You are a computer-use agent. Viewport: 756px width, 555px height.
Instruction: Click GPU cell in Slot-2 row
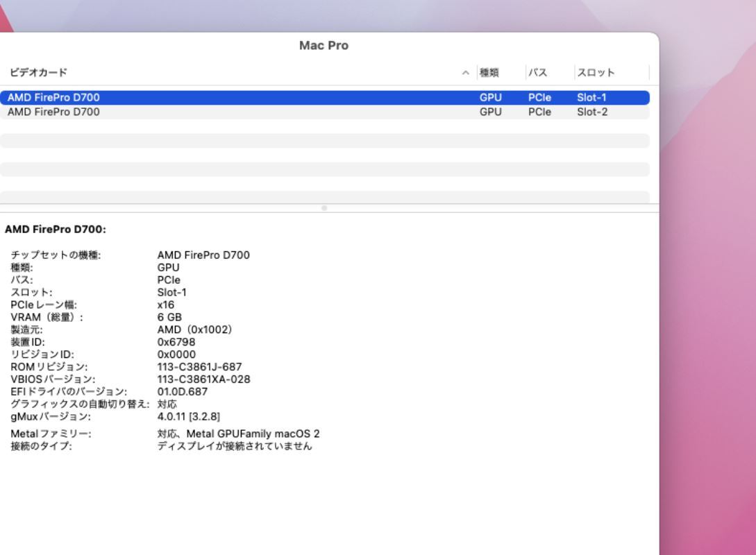click(490, 112)
